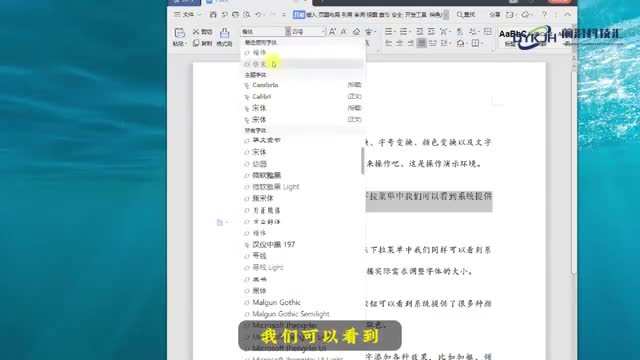640x360 pixels.
Task: Select the 格式刷 format painter
Action: point(224,37)
